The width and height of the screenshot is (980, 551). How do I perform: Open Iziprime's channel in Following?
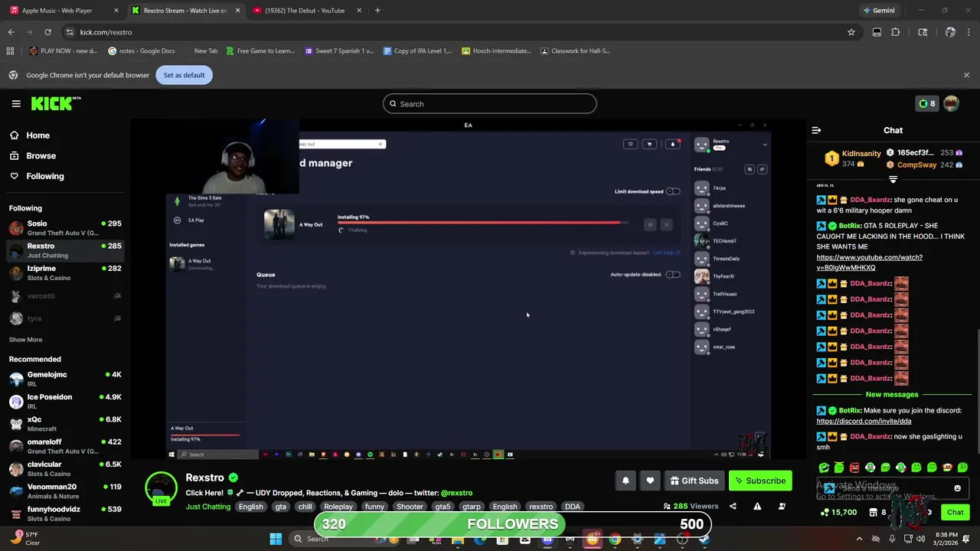tap(65, 273)
